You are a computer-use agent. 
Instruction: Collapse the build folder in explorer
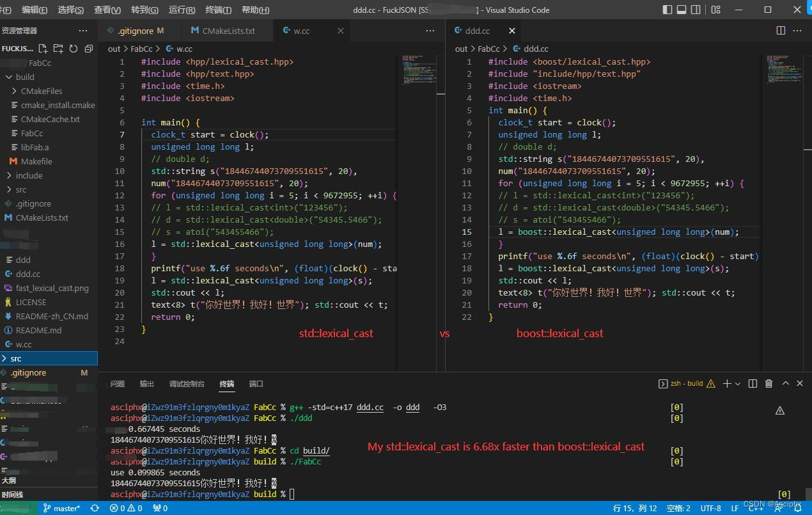click(49, 77)
